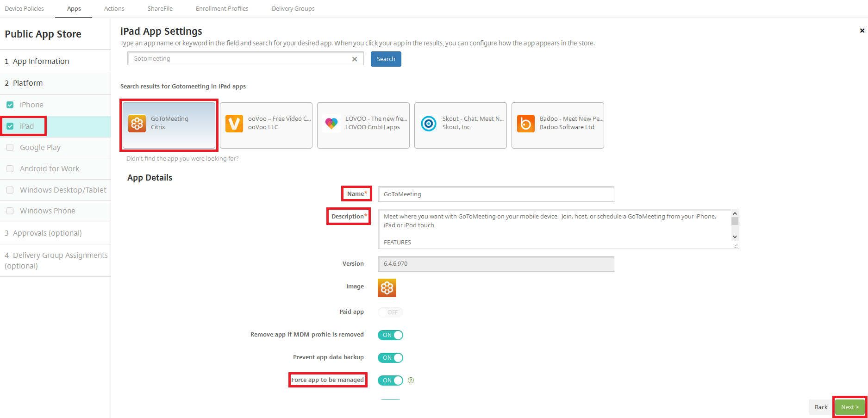
Task: Click into the Name input field
Action: 496,194
